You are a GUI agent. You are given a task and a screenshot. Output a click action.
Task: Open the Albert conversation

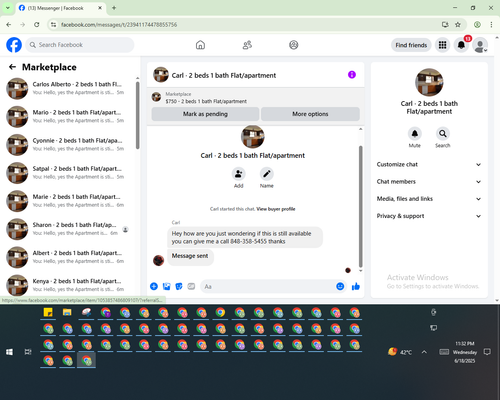click(x=68, y=257)
